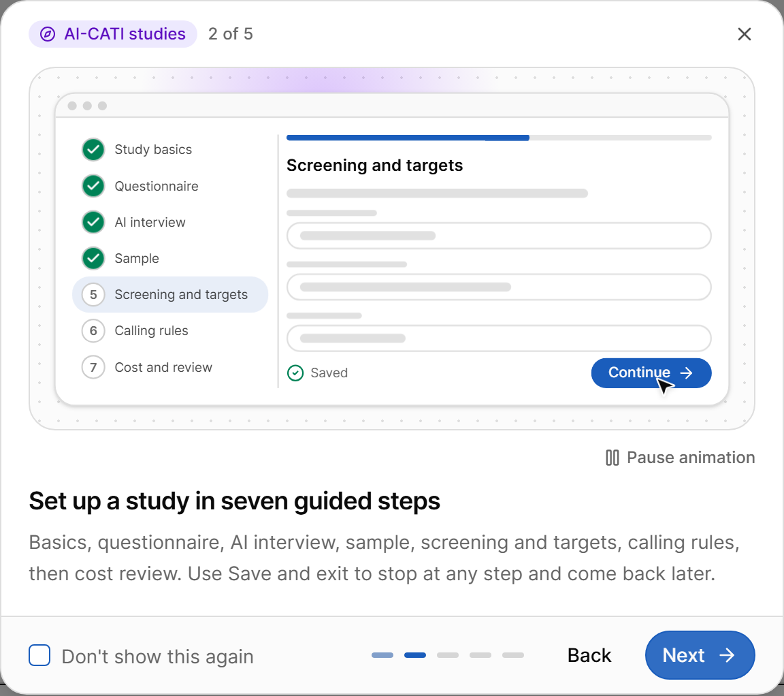Click the "Screening and targets" preview heading
This screenshot has height=696, width=784.
pos(374,165)
